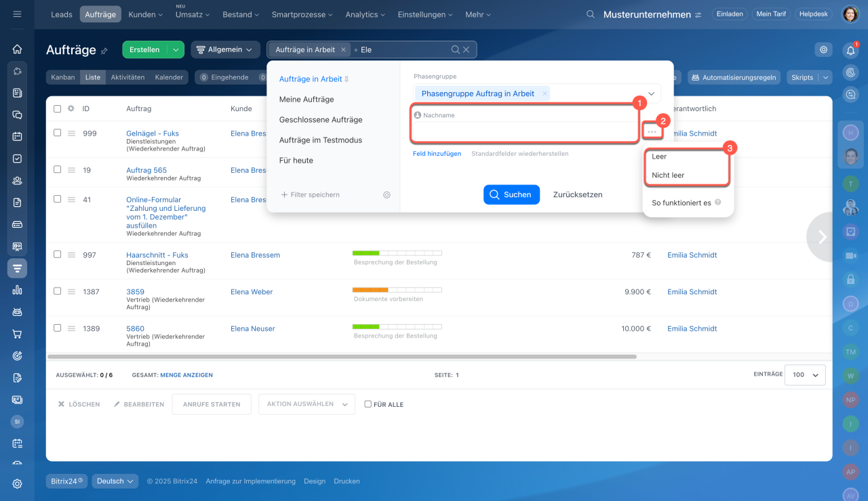
Task: Clear the search field with X icon
Action: (x=466, y=49)
